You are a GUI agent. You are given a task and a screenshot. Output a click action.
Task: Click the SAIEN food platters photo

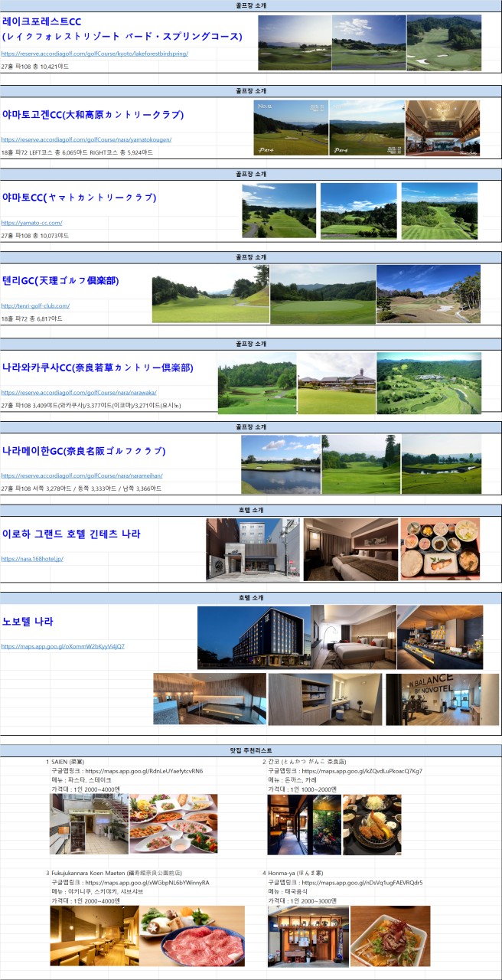click(x=173, y=824)
